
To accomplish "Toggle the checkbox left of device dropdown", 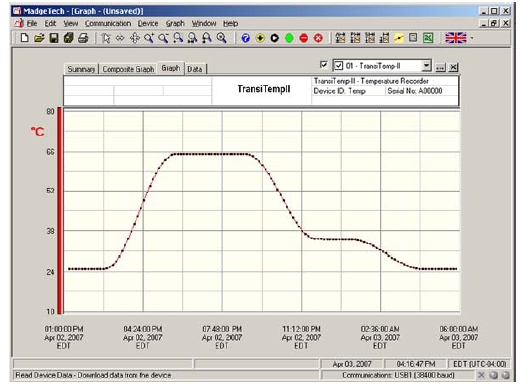I will [323, 65].
